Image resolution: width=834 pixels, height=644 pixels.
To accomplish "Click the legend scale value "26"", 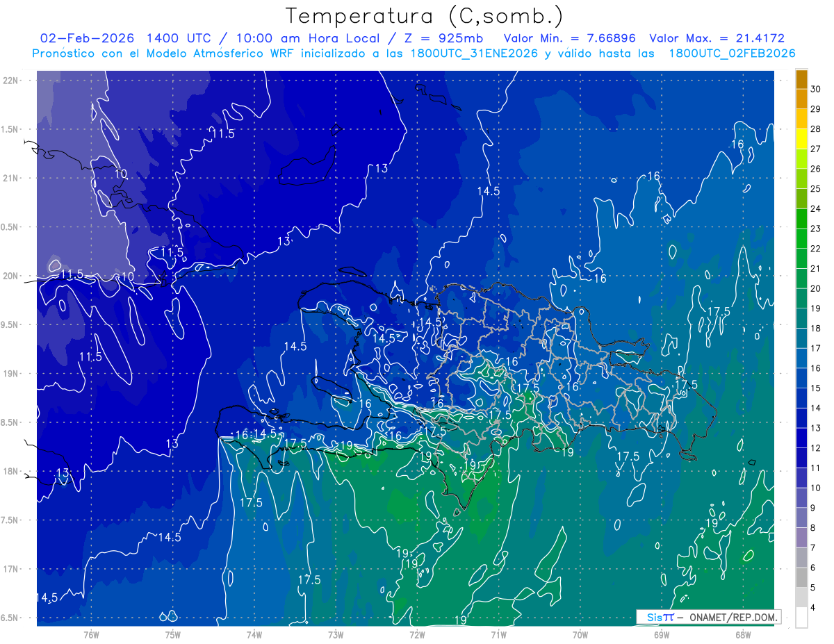I will coord(816,169).
